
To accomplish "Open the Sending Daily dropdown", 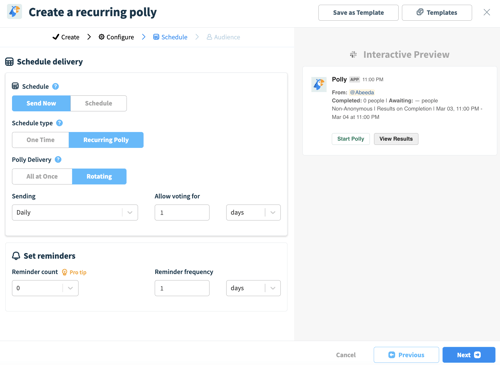I will [x=75, y=212].
